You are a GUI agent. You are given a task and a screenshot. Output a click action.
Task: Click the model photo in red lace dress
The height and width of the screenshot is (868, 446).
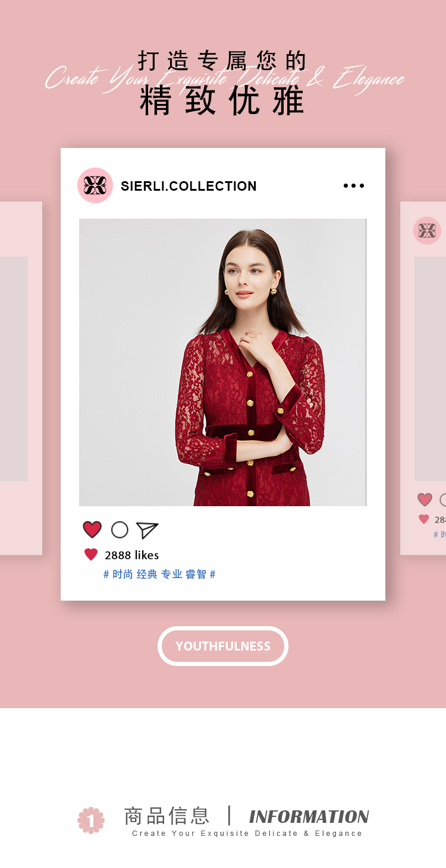click(223, 362)
